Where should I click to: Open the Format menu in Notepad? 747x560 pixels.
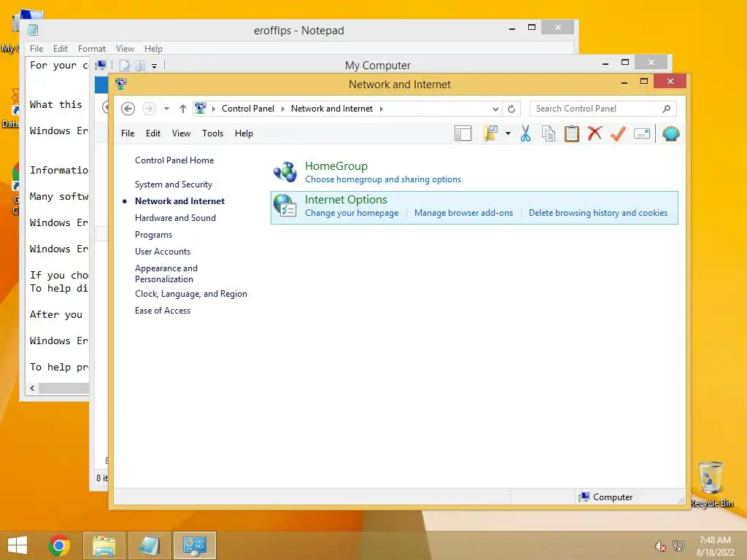coord(92,49)
